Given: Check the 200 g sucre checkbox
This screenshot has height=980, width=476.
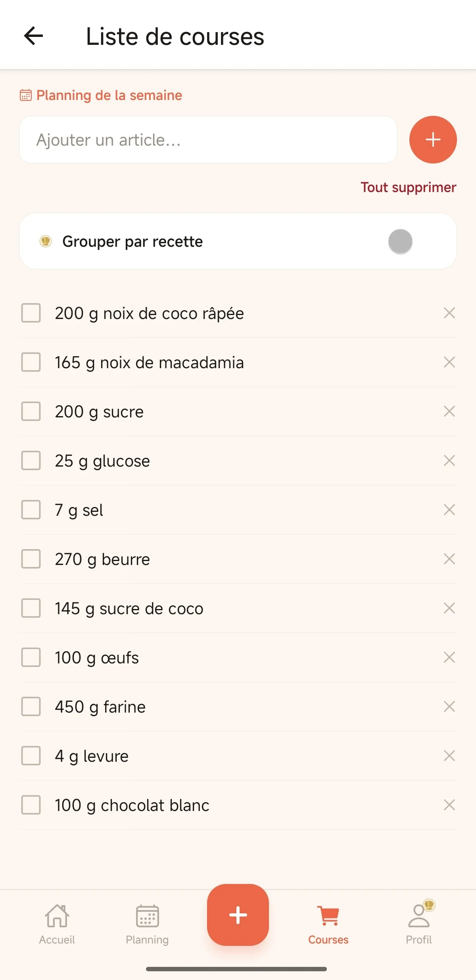Looking at the screenshot, I should pyautogui.click(x=31, y=411).
